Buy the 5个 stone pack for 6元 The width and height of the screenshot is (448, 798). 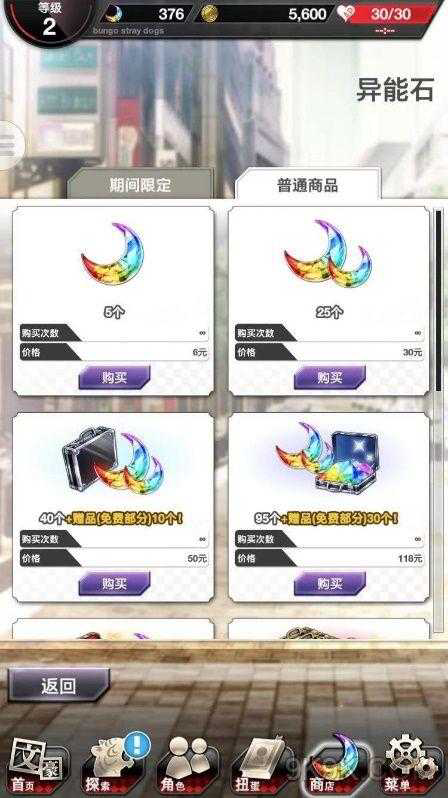pos(114,378)
